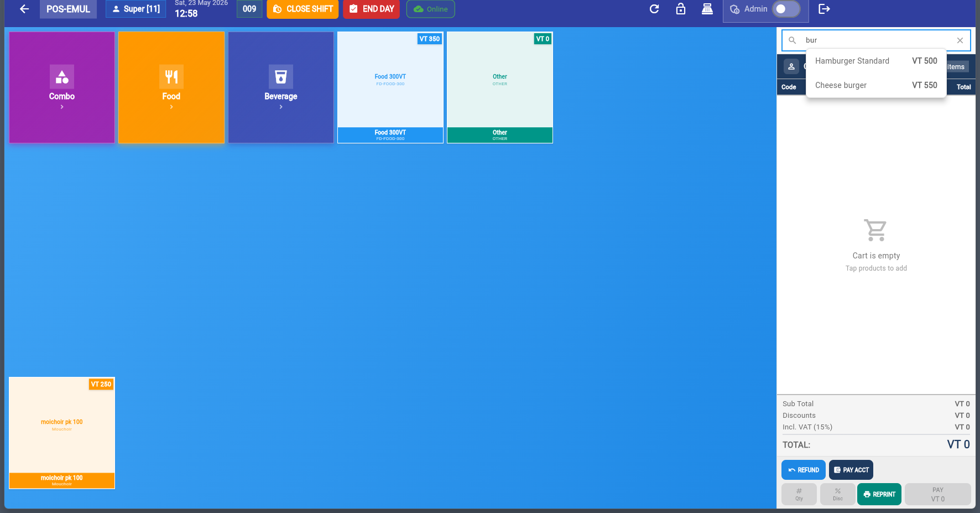Toggle the Admin mode switch
The width and height of the screenshot is (980, 513).
coord(786,9)
